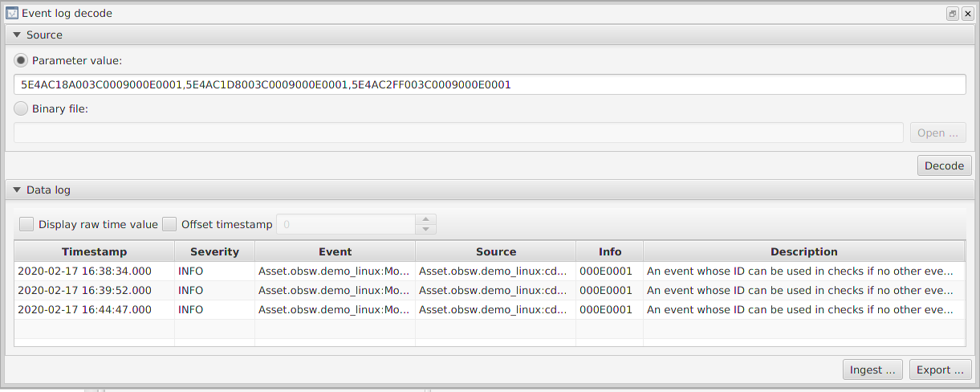Decrement the offset timestamp spinner
Image resolution: width=980 pixels, height=392 pixels.
click(426, 230)
